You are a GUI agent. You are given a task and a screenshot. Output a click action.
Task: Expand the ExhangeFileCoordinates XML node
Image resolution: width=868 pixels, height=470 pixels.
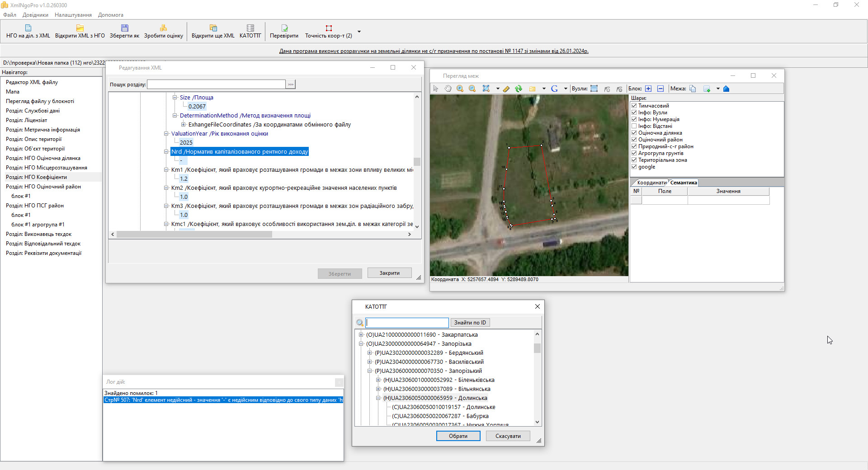click(x=183, y=125)
